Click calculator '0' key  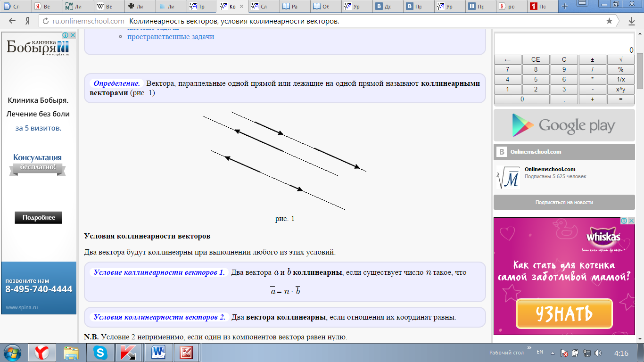click(x=521, y=99)
